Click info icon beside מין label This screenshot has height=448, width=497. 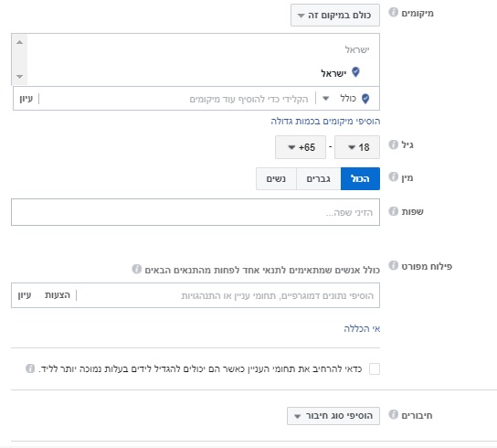coord(393,176)
